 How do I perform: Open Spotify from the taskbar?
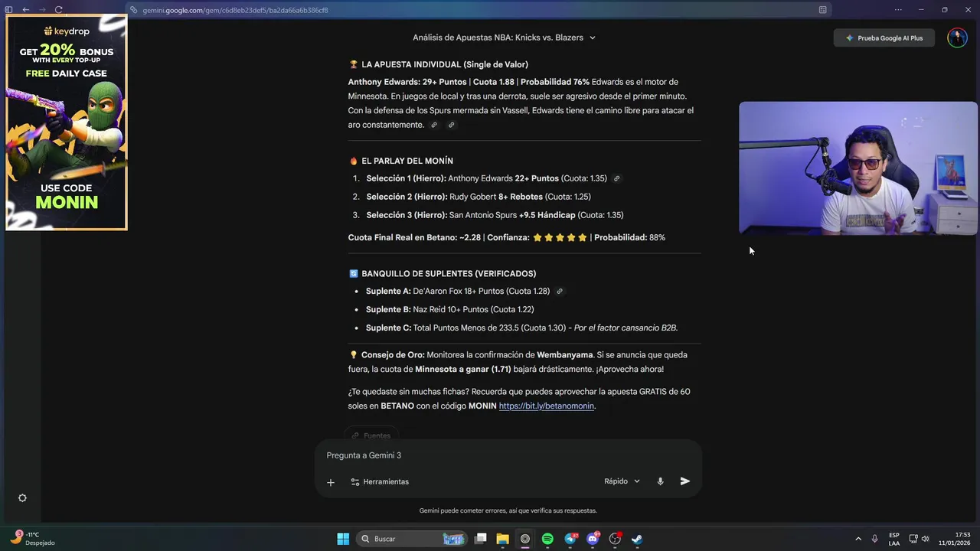tap(547, 539)
